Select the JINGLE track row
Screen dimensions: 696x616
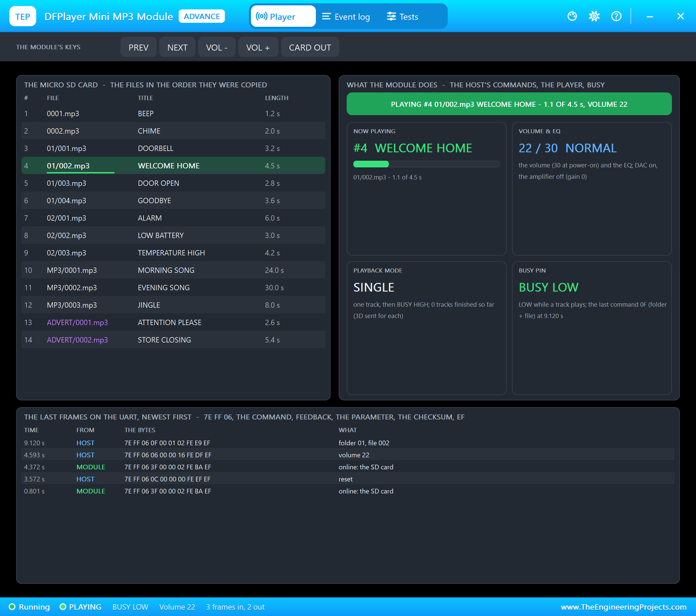173,305
